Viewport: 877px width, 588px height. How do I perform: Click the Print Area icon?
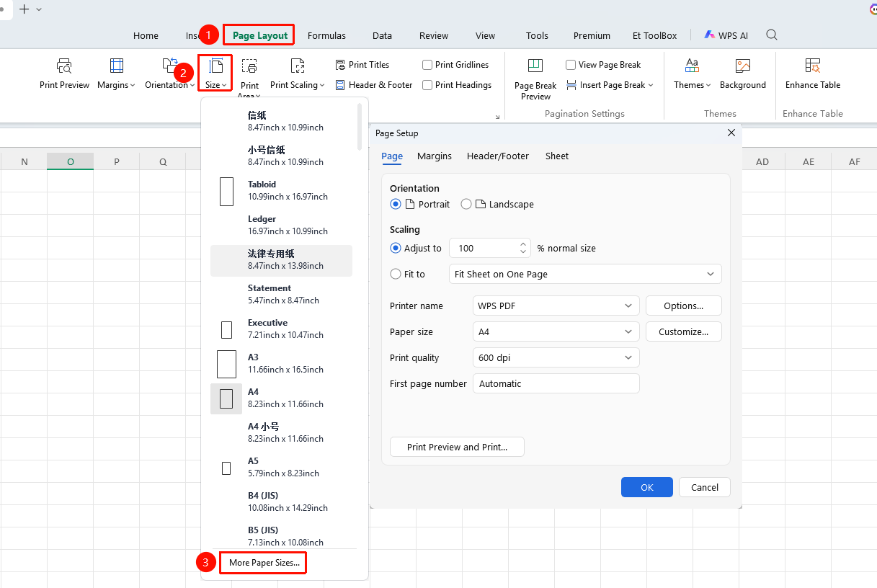click(x=249, y=66)
